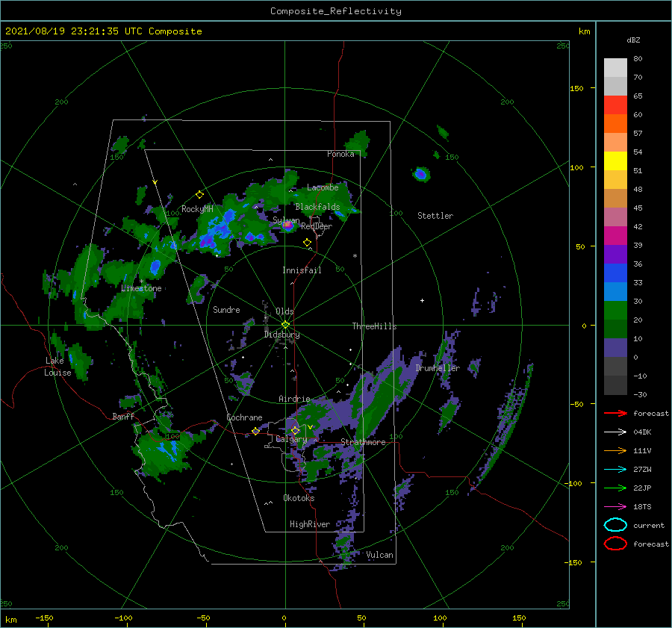The width and height of the screenshot is (672, 628).
Task: Click the Lacombe label
Action: tap(323, 187)
